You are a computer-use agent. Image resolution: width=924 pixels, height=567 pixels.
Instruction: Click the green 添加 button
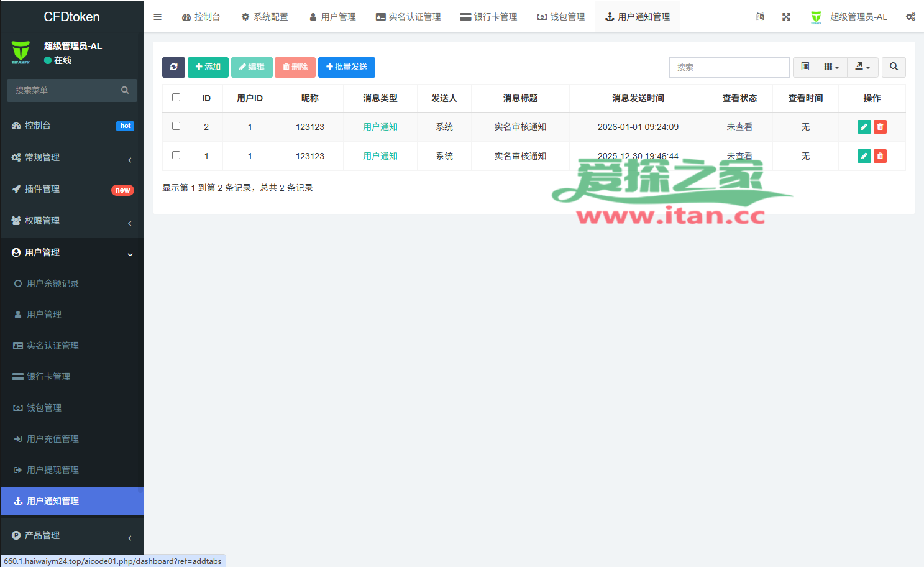click(208, 67)
